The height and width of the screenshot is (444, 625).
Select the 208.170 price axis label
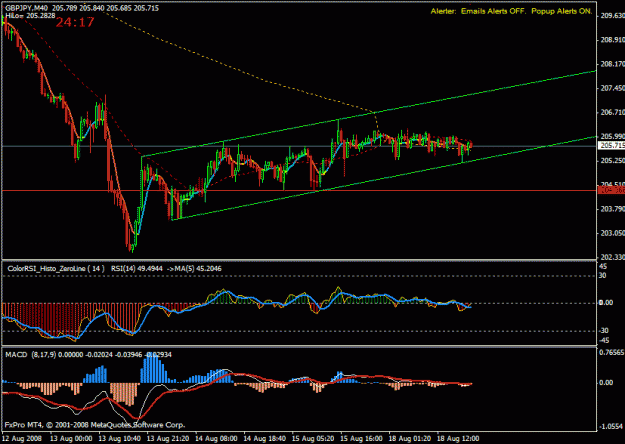(x=612, y=64)
